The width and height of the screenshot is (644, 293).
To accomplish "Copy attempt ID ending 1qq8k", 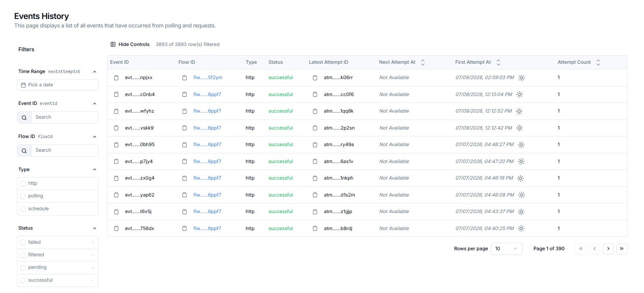I will 315,111.
